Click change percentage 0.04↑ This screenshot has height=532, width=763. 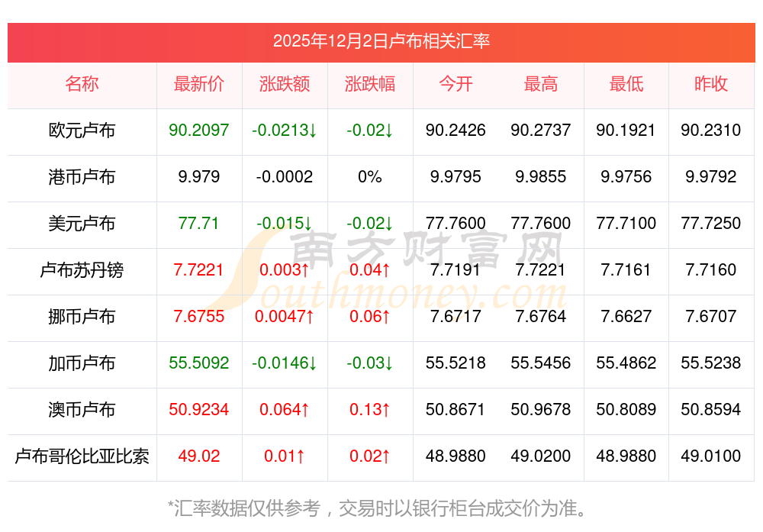pyautogui.click(x=370, y=270)
